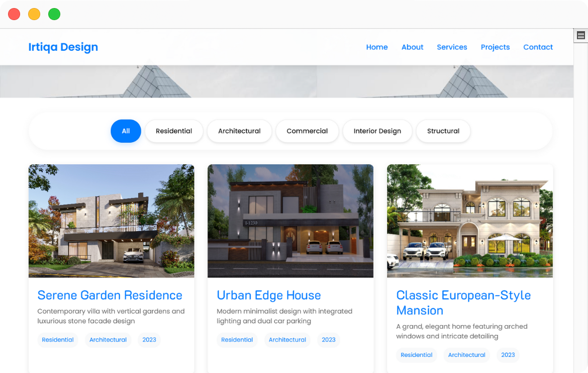The height and width of the screenshot is (373, 588).
Task: Open the Projects nav item
Action: 495,47
